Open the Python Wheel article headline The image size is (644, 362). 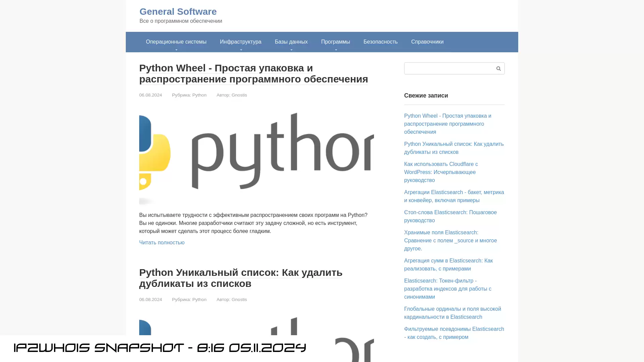point(254,73)
